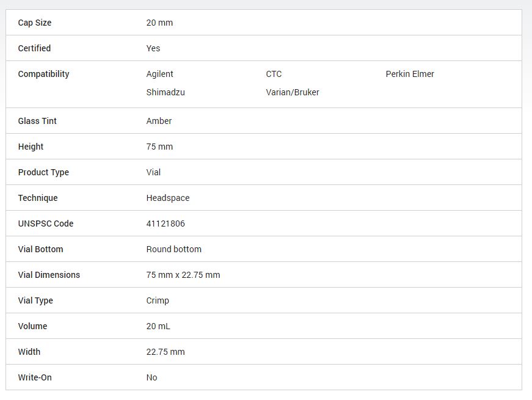Click the Yes value beside Certified
Image resolution: width=532 pixels, height=400 pixels.
click(153, 48)
